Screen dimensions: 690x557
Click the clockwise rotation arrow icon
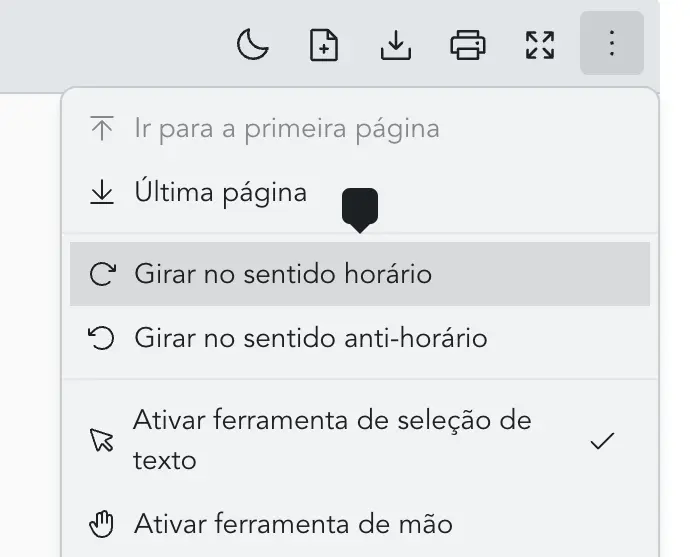coord(102,274)
